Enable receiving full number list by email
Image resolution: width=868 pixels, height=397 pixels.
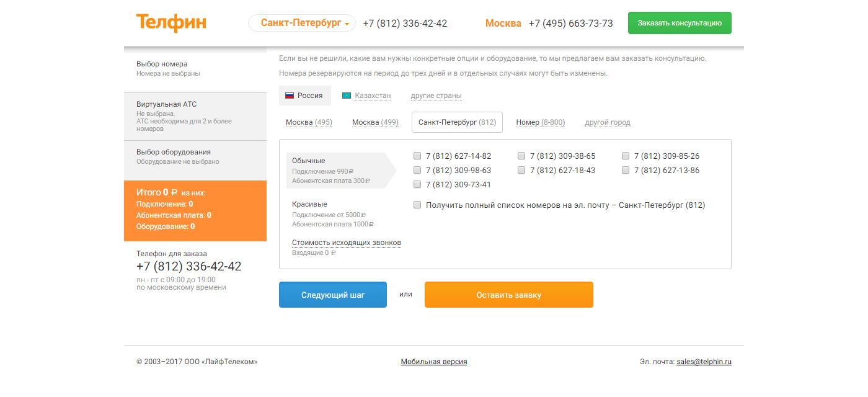coord(417,205)
